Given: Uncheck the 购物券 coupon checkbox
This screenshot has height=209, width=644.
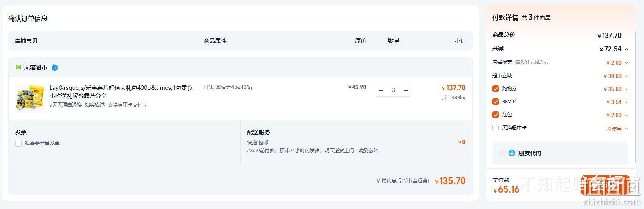Looking at the screenshot, I should coord(496,89).
